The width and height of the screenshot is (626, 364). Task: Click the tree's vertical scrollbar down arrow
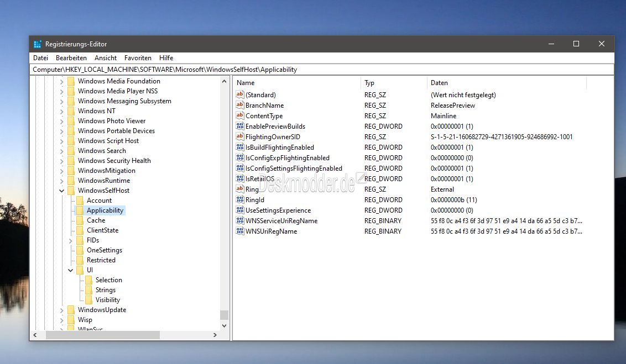225,326
